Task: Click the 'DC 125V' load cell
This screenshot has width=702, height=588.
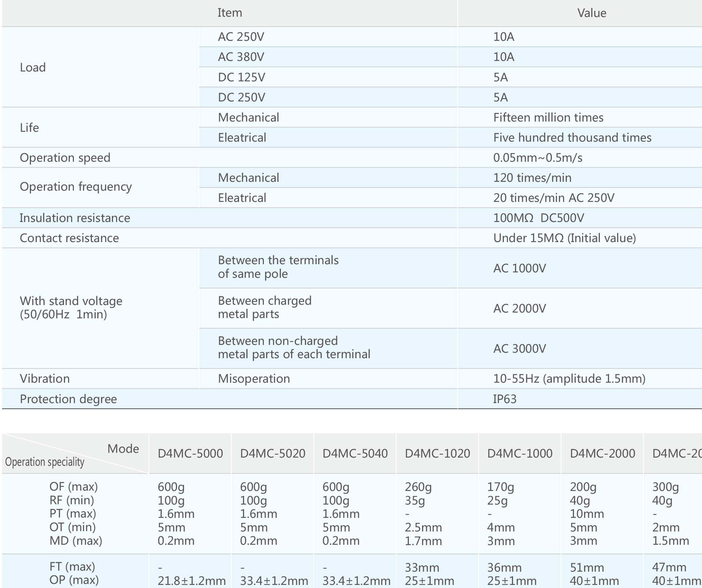Action: click(x=241, y=77)
